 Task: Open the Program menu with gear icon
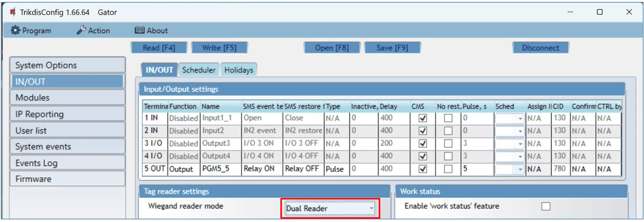31,31
